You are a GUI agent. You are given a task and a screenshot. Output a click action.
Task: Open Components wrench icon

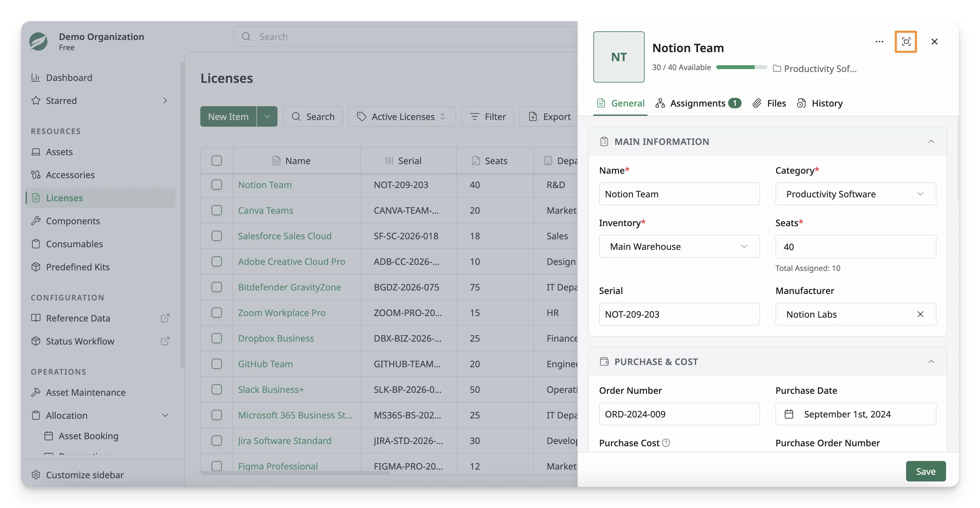[36, 221]
